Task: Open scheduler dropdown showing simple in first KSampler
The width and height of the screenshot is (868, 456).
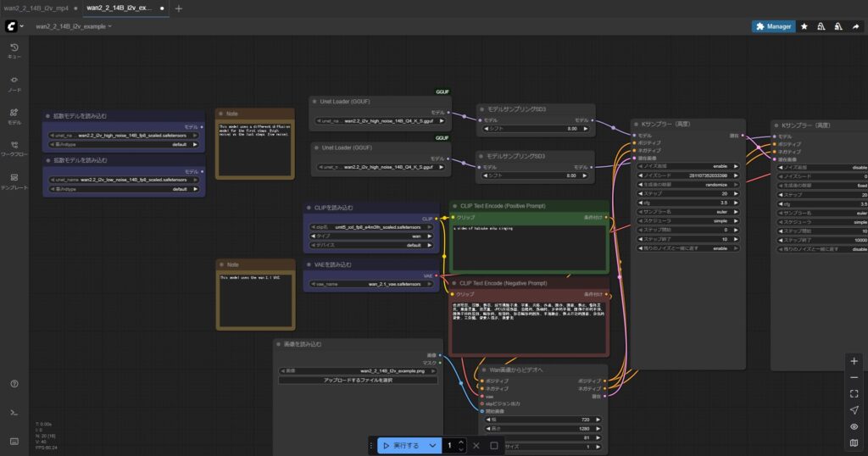Action: click(x=688, y=221)
